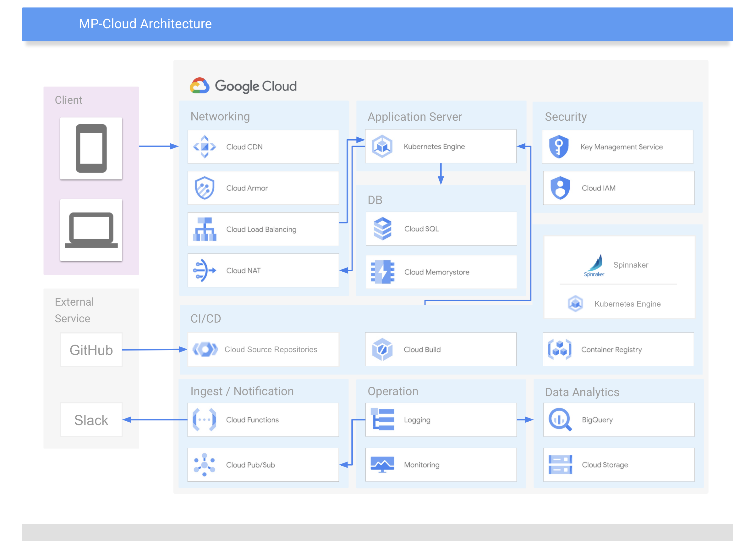Click the Operation section heading
Screen dimensions: 756x554
pos(393,391)
